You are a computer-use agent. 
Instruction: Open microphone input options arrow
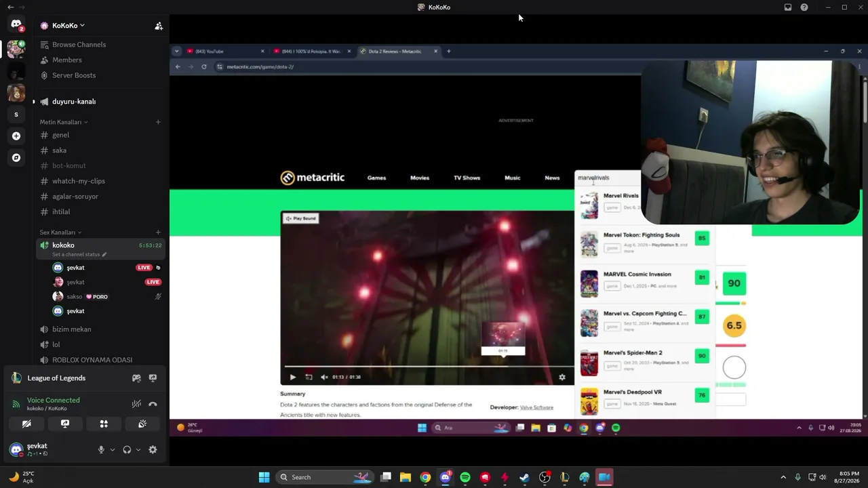113,449
